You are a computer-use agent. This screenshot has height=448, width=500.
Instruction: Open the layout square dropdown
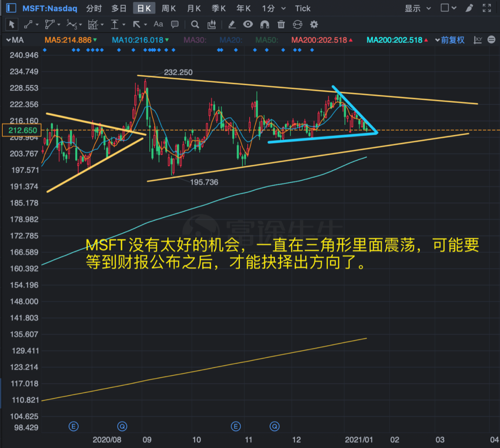[448, 8]
